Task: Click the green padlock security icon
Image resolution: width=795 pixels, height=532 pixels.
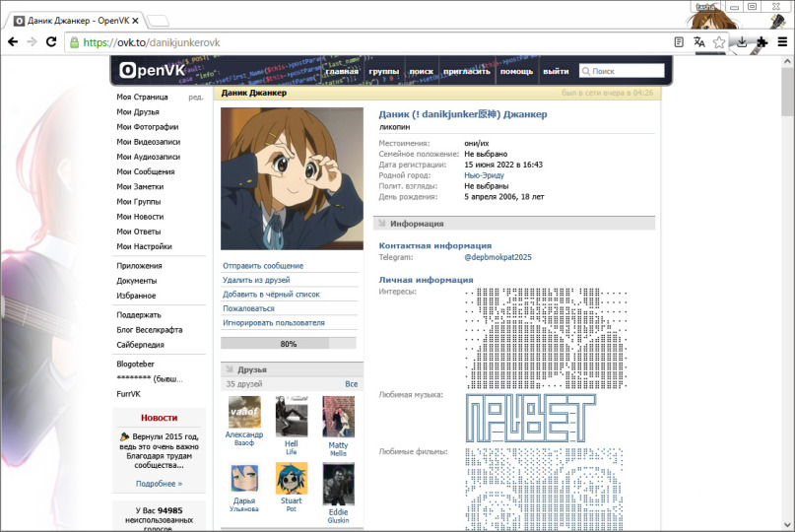Action: pos(74,42)
